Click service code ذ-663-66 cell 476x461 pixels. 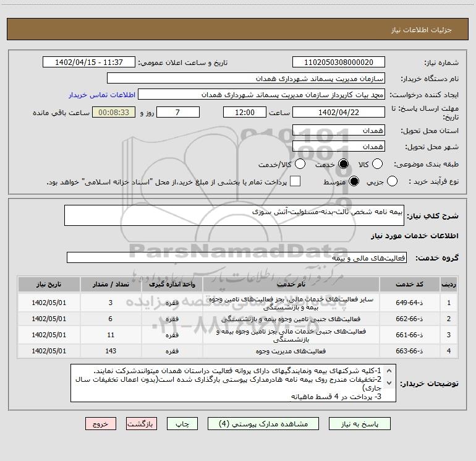tap(410, 351)
